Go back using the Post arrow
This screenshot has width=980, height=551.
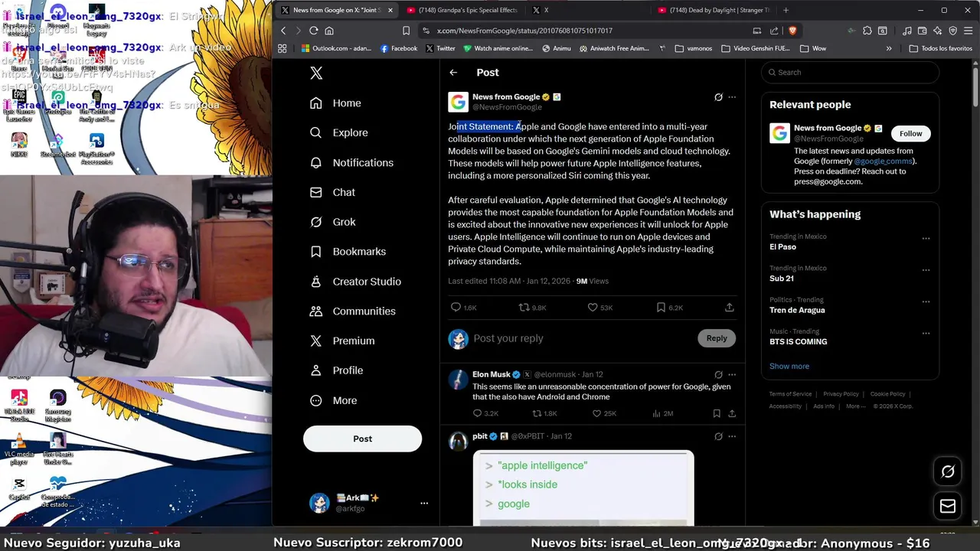tap(453, 73)
